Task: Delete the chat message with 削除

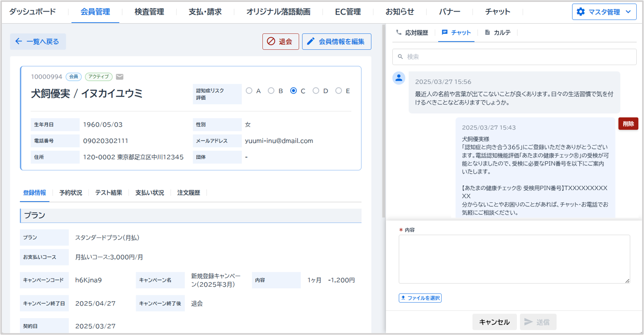Action: coord(628,124)
